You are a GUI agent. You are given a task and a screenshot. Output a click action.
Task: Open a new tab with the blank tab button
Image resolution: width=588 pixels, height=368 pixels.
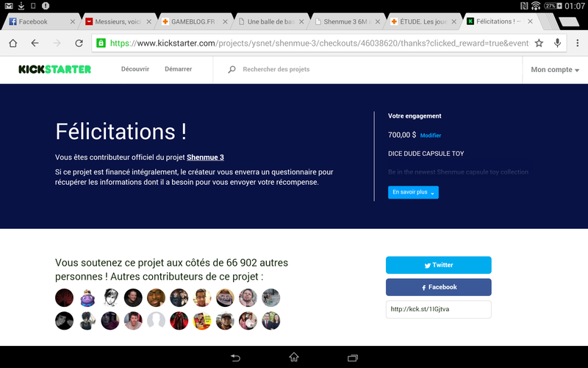[569, 22]
